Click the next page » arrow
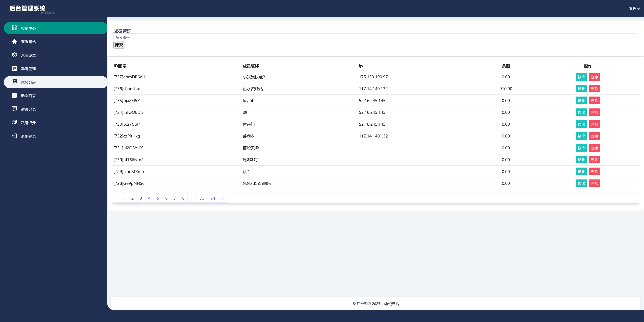 click(x=222, y=198)
